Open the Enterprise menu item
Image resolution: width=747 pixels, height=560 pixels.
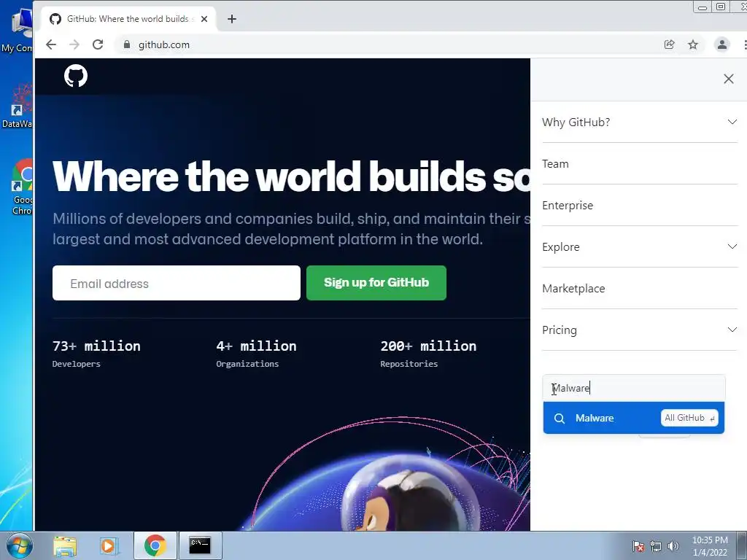click(639, 205)
